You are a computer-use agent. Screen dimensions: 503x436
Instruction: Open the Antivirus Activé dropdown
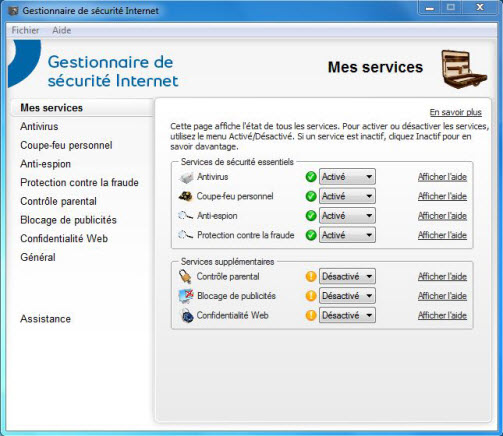(x=347, y=177)
